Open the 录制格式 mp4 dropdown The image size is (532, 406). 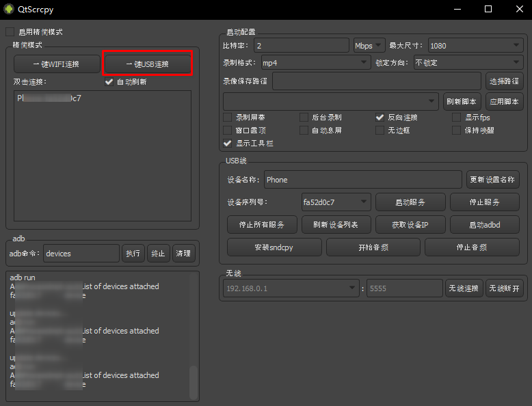(x=315, y=63)
